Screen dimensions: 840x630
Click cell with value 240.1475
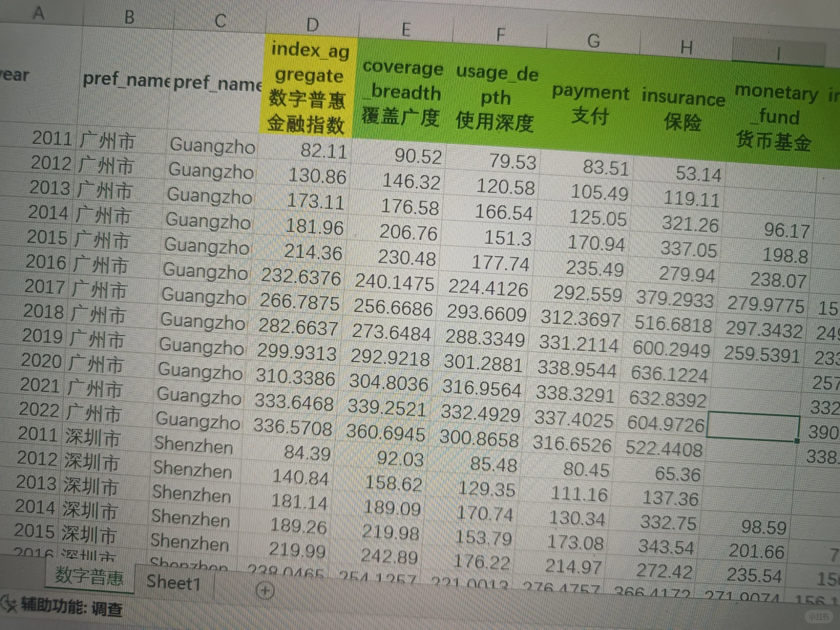[394, 282]
